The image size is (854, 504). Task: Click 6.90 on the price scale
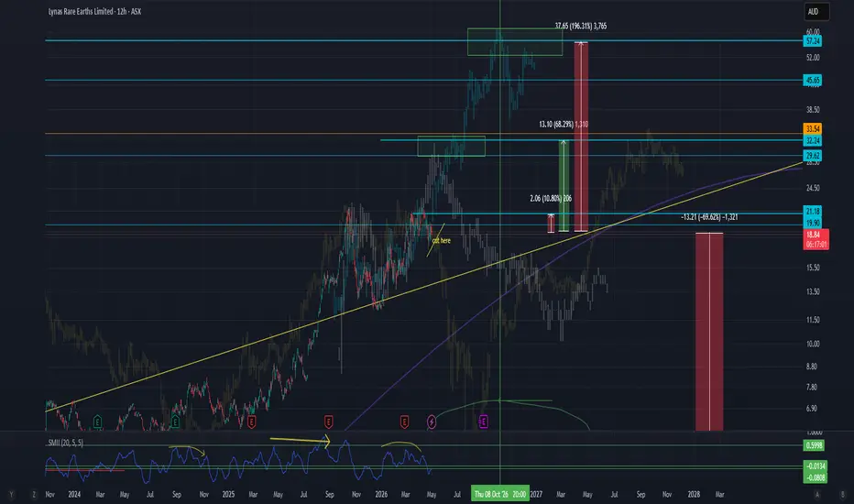812,408
